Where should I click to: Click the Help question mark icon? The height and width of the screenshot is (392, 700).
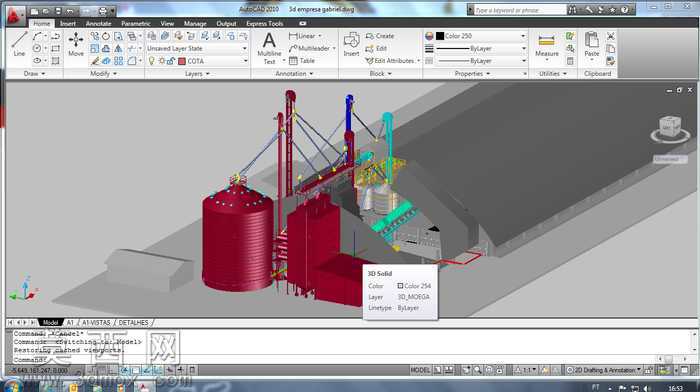[x=625, y=9]
